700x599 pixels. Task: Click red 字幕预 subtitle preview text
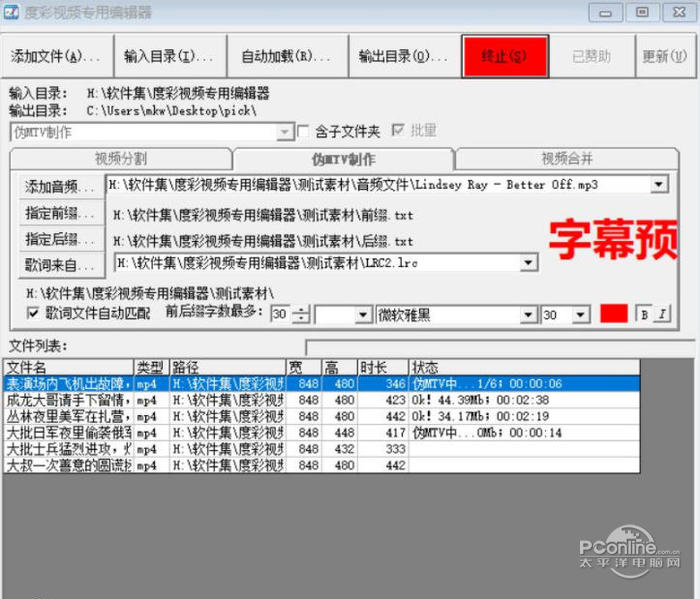coord(612,239)
